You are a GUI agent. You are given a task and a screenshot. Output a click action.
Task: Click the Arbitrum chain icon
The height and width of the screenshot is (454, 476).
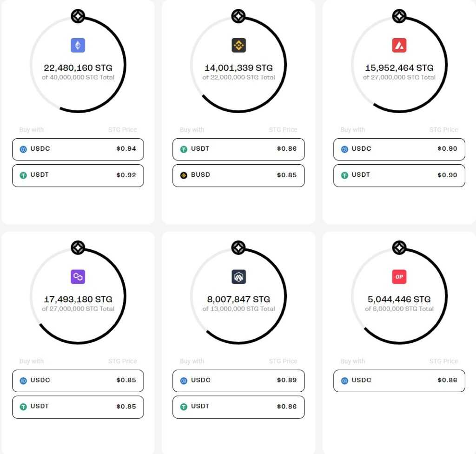coord(238,277)
